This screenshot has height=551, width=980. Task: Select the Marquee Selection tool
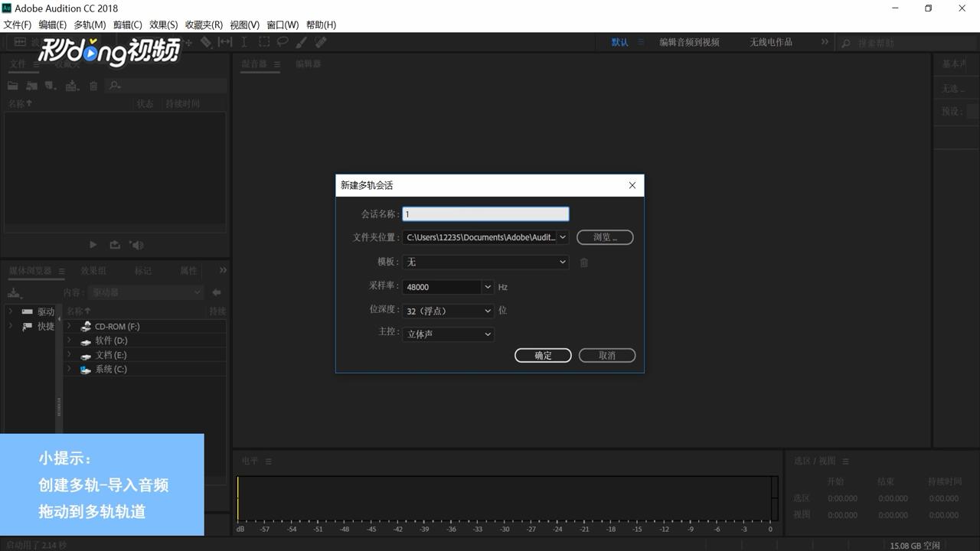(264, 42)
